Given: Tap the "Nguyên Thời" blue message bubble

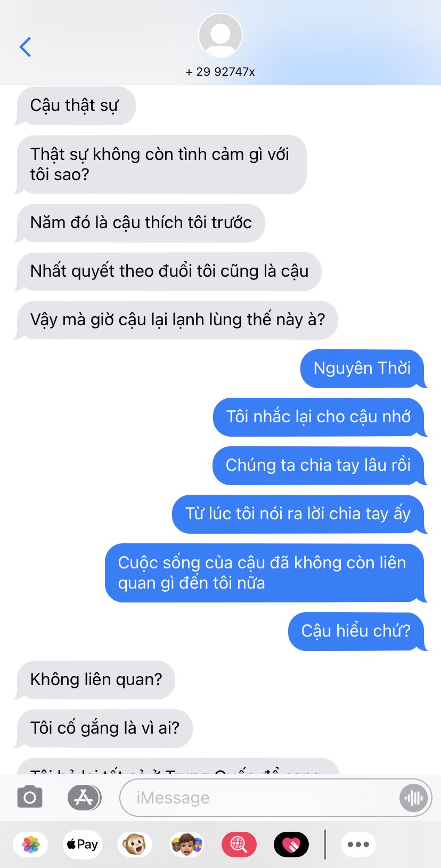Looking at the screenshot, I should (363, 368).
